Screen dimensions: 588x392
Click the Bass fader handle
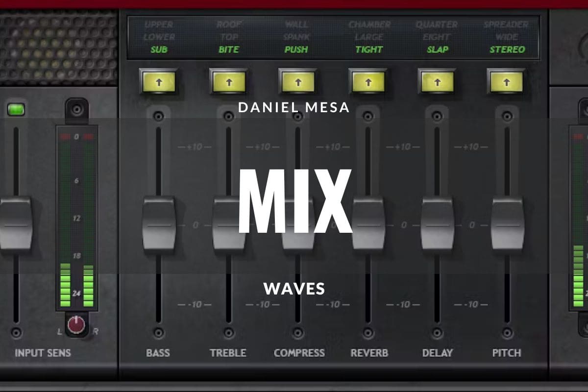tap(159, 224)
